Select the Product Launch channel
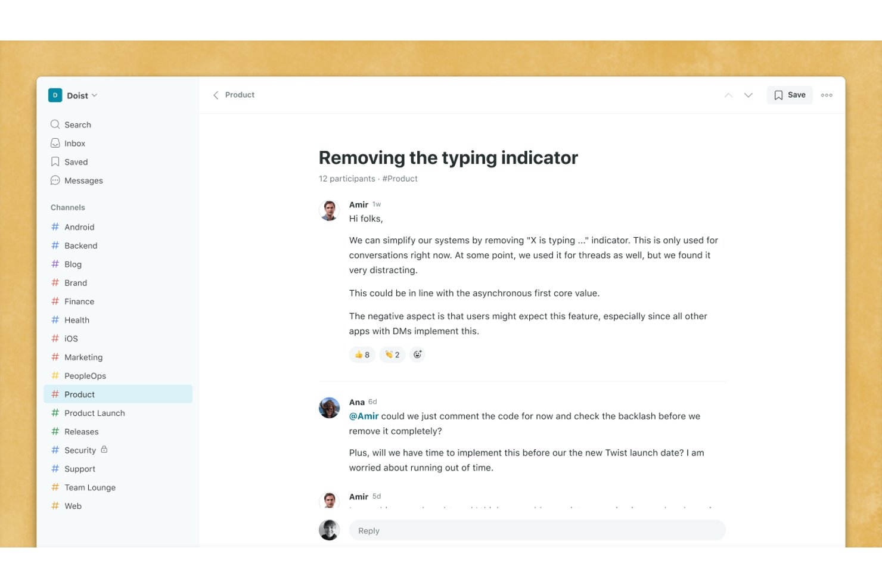The height and width of the screenshot is (588, 882). 118,413
